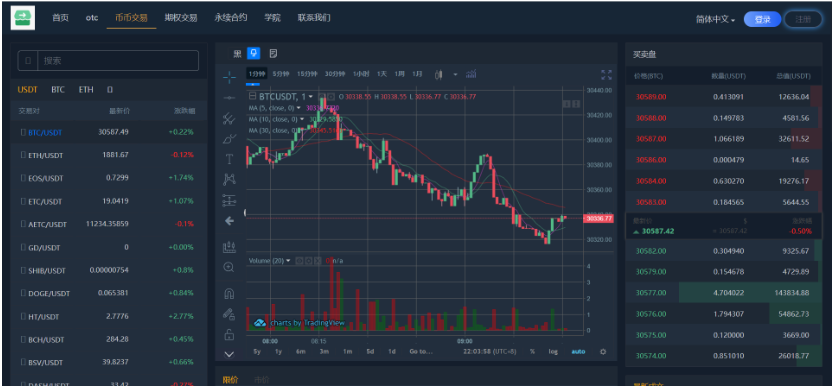833x386 pixels.
Task: Select the chart measure tool
Action: point(229,246)
